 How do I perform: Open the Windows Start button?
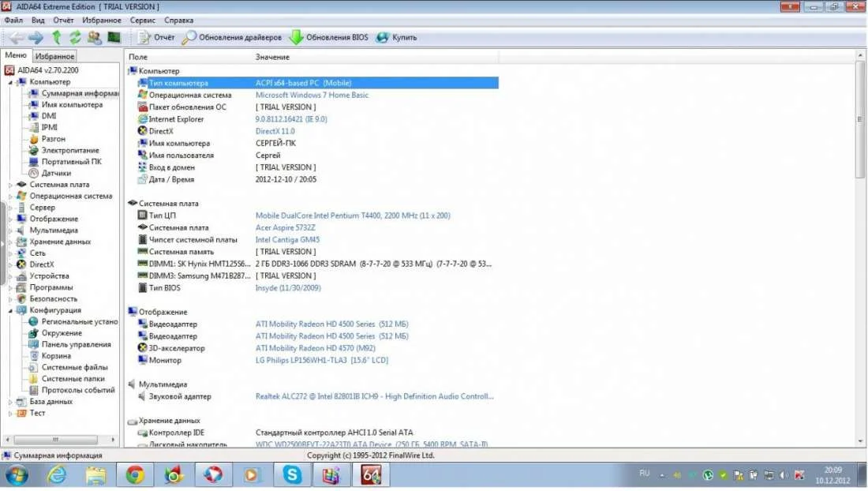tap(17, 475)
